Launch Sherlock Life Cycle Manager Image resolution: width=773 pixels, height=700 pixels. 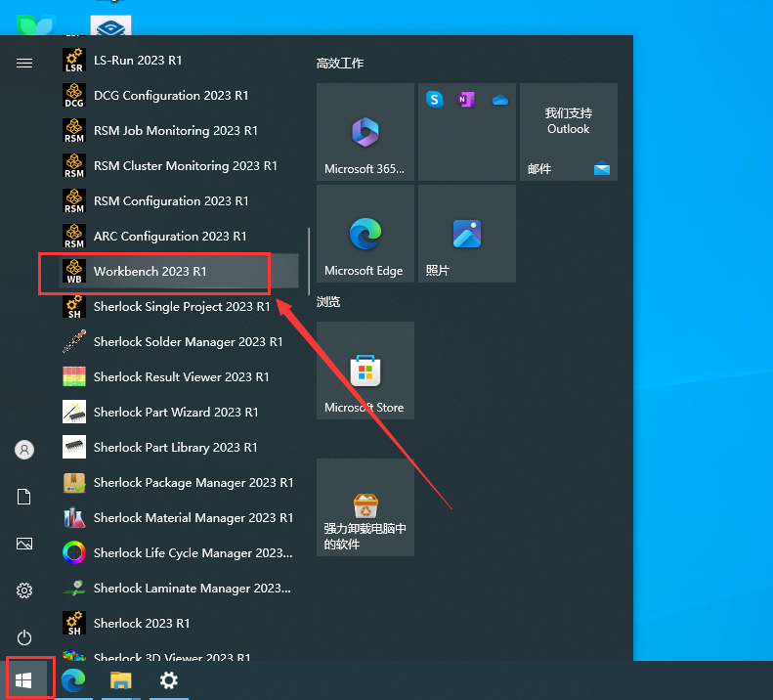click(193, 553)
